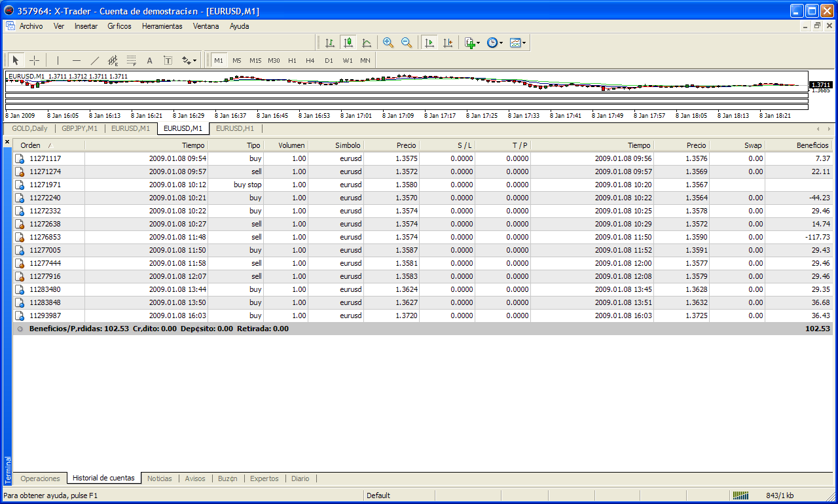Image resolution: width=838 pixels, height=504 pixels.
Task: Open the Herramientas menu
Action: [162, 26]
